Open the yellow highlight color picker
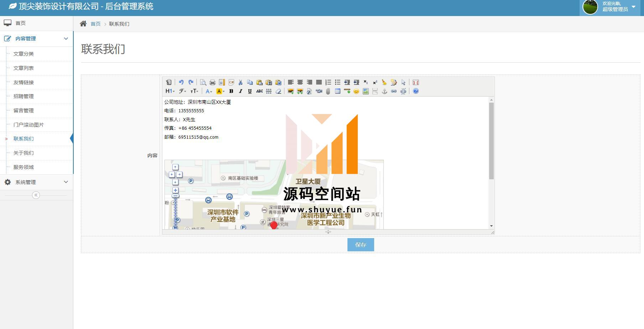Screen dimensions: 644x329 pos(220,91)
